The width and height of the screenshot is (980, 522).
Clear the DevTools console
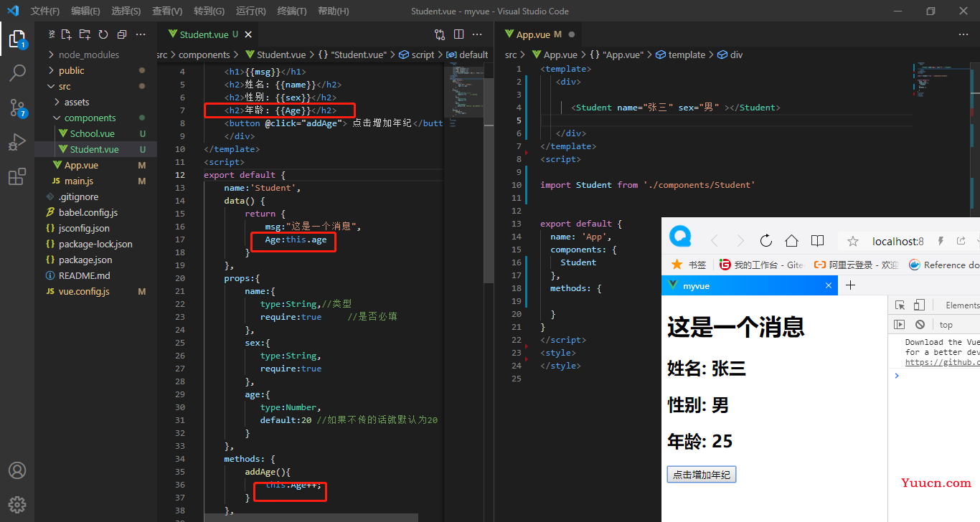[x=920, y=325]
